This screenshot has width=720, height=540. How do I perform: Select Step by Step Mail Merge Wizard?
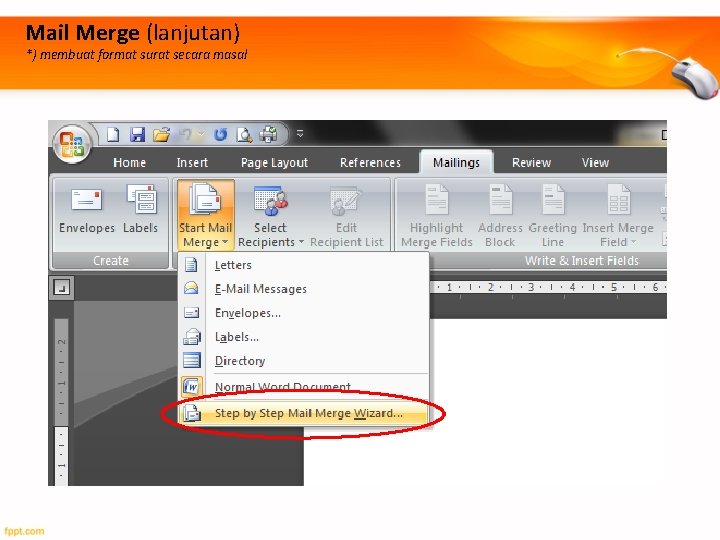303,413
